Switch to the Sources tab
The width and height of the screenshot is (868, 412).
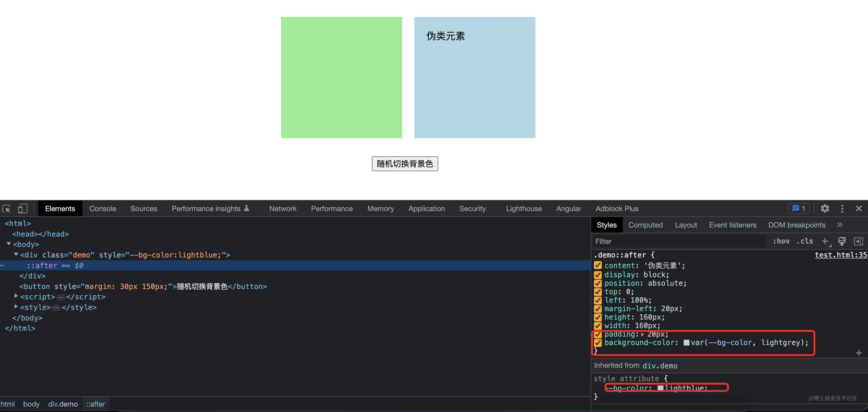coord(144,209)
